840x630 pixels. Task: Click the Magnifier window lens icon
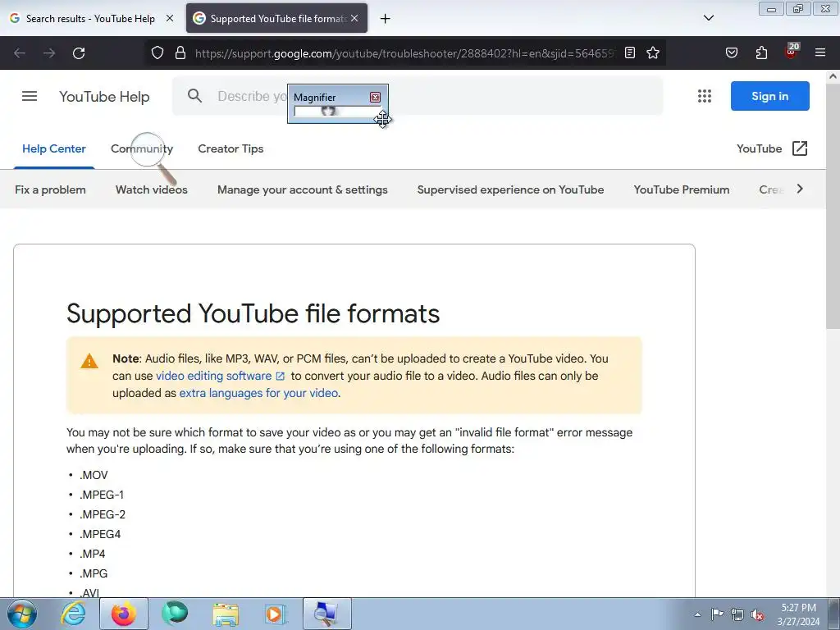click(x=328, y=111)
